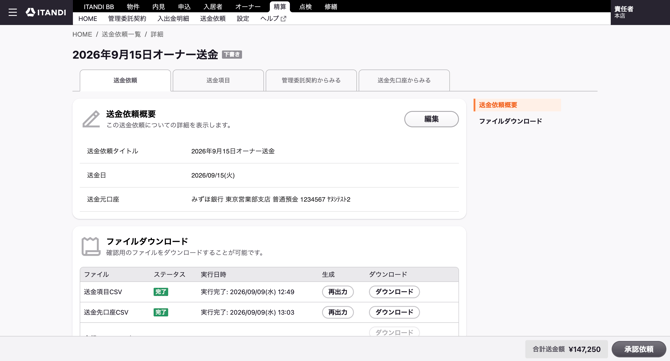Click the 合計送金額 ¥147,250 total
Viewport: 670px width, 361px height.
point(566,349)
